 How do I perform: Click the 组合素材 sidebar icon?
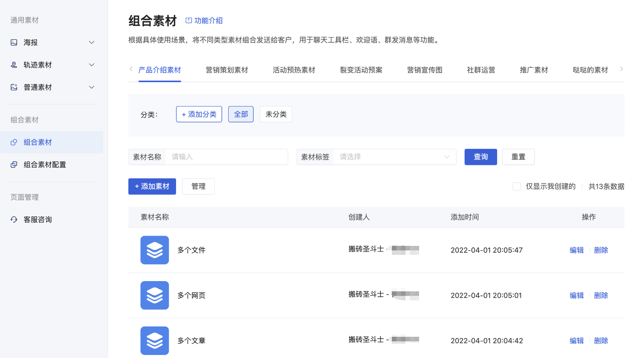[14, 142]
